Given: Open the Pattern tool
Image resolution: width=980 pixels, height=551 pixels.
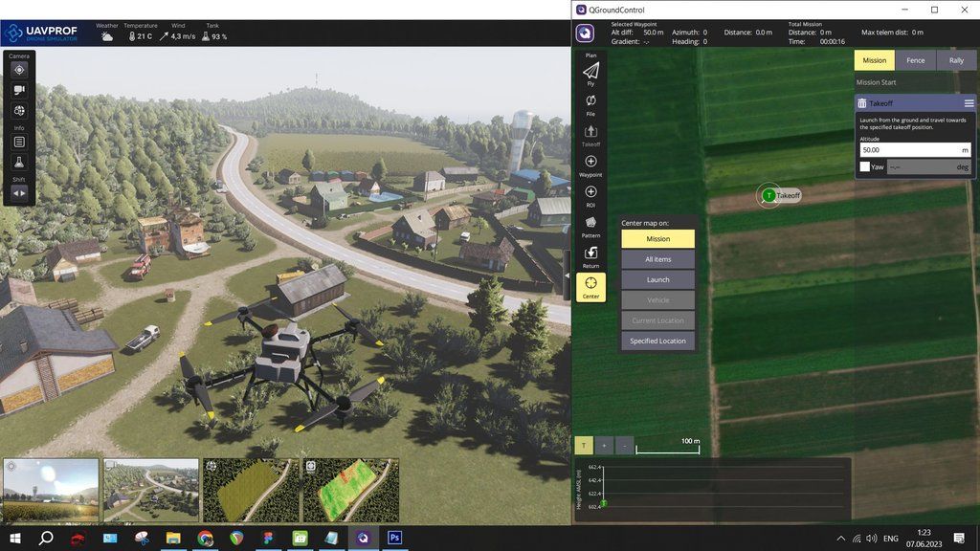Looking at the screenshot, I should pos(590,223).
